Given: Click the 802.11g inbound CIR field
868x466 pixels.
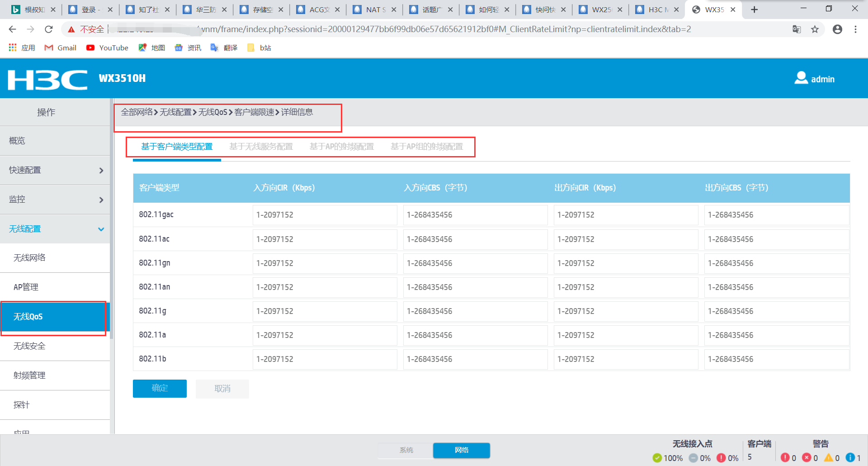Looking at the screenshot, I should [x=325, y=311].
